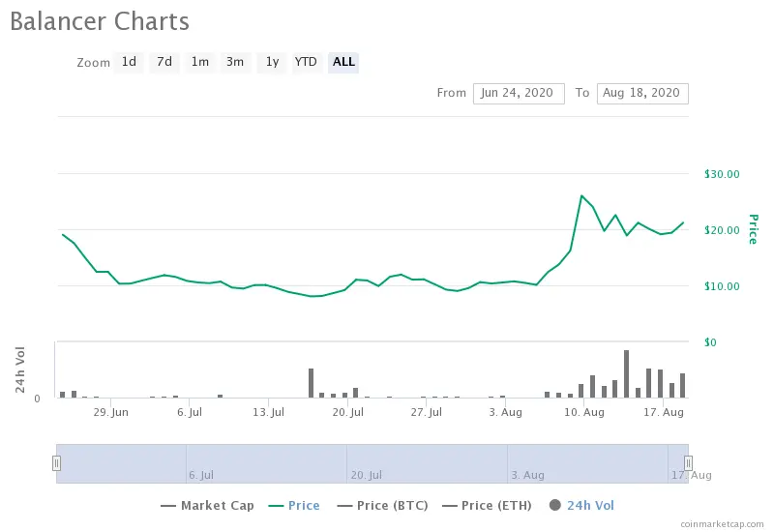Open the coinmarketcap.com credit link
The height and width of the screenshot is (532, 774).
pyautogui.click(x=722, y=524)
